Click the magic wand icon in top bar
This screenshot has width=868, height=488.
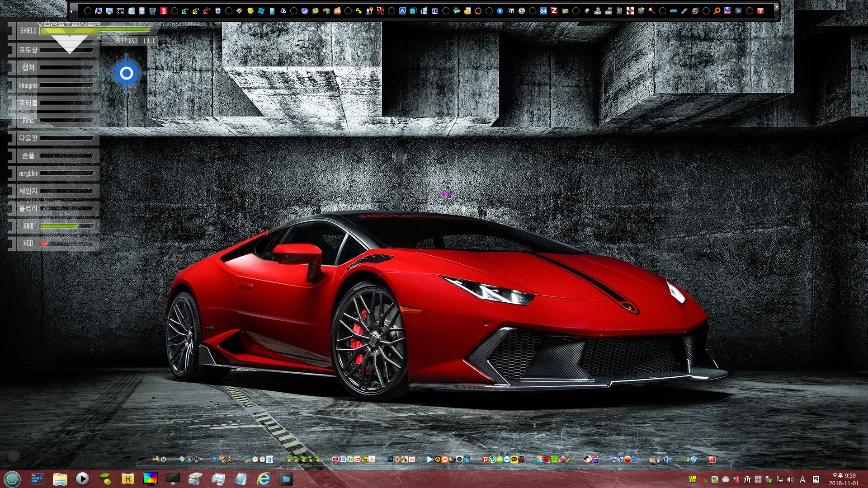point(652,11)
